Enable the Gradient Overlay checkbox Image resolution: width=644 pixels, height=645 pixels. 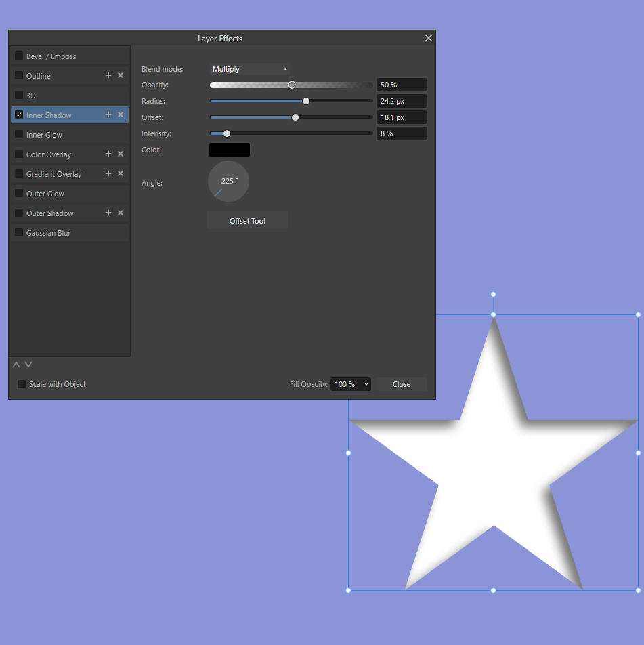click(x=19, y=173)
